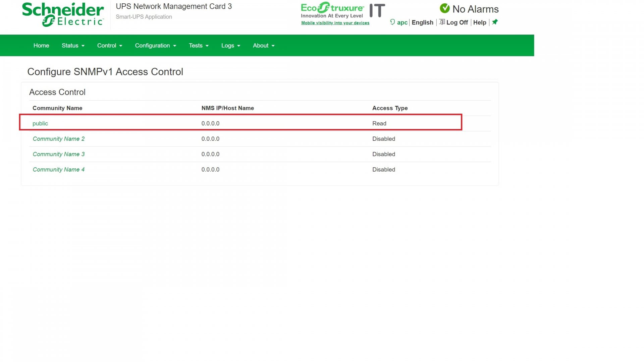Click the Log Off door icon
Screen dimensions: 644x362
pyautogui.click(x=442, y=22)
